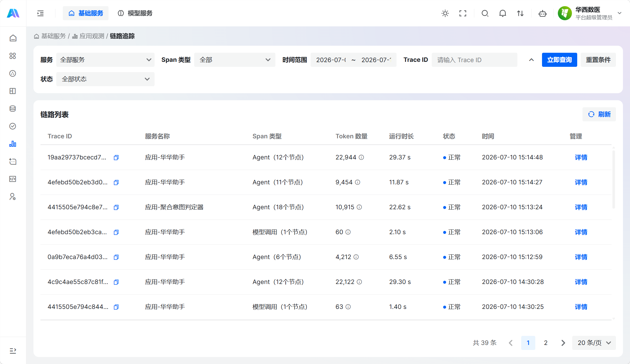630x364 pixels.
Task: Go to next page arrow
Action: click(563, 343)
